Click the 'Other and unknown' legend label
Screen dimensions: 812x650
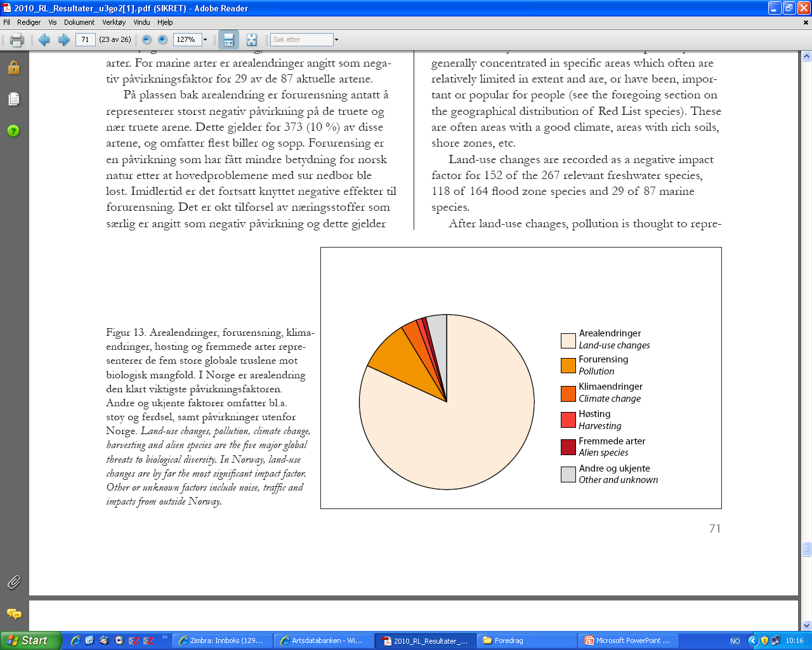(x=619, y=480)
